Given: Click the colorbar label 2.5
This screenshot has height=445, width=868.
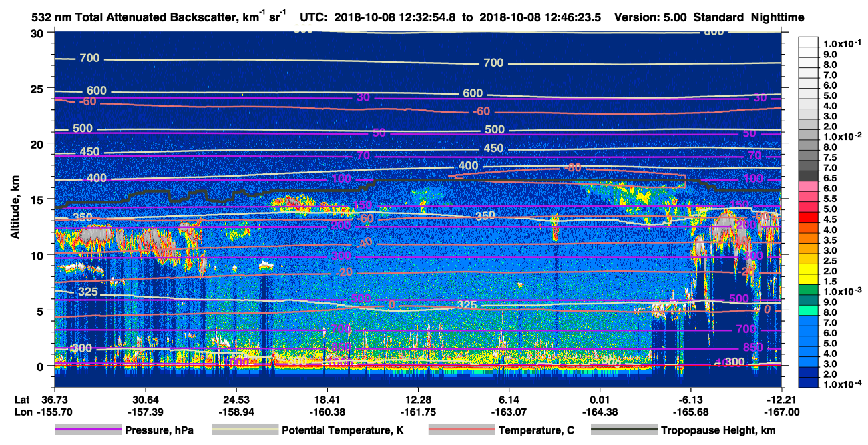Looking at the screenshot, I should point(830,261).
